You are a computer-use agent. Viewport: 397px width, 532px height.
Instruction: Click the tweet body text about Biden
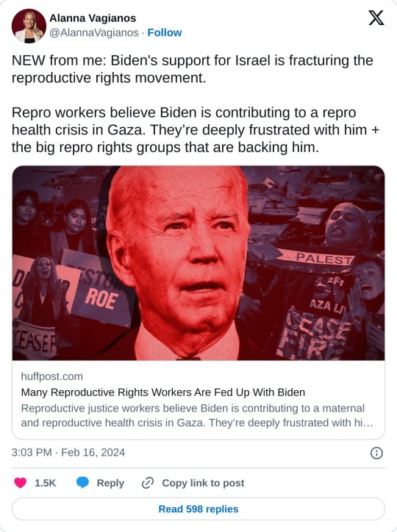click(x=193, y=69)
